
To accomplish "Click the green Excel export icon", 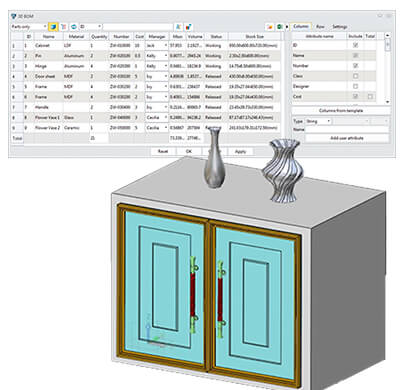I will tap(279, 27).
